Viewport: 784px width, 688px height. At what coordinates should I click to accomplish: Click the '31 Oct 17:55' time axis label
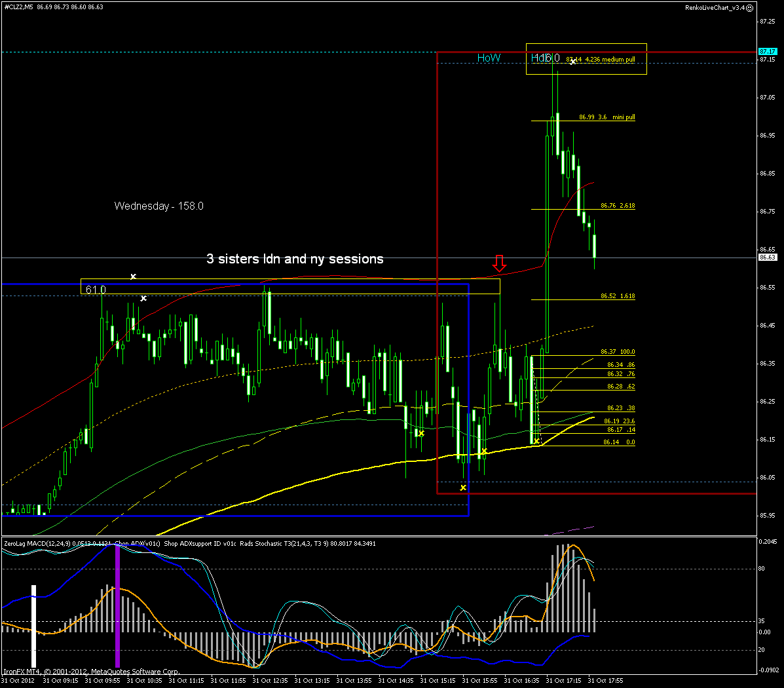click(x=605, y=681)
